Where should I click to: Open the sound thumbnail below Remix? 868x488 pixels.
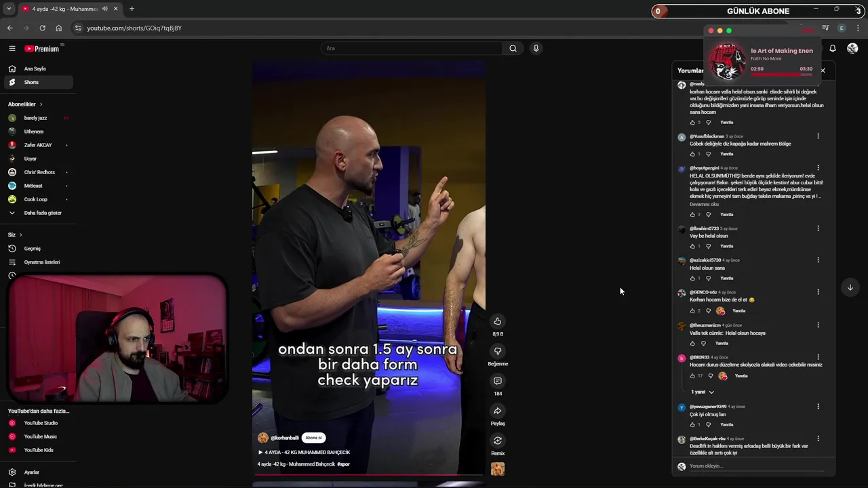pos(498,469)
